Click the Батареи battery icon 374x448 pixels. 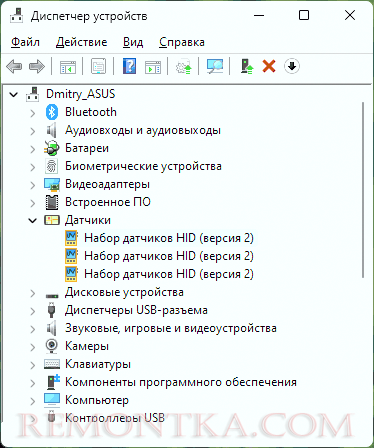click(52, 148)
